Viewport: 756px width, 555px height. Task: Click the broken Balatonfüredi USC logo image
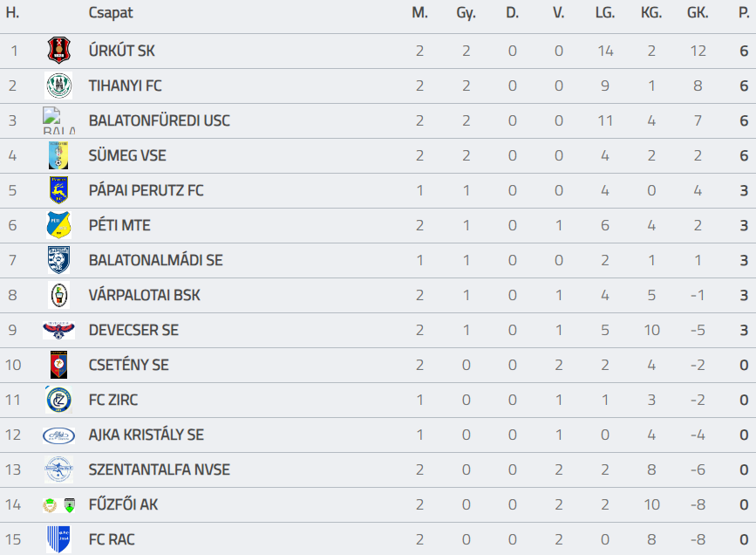58,120
